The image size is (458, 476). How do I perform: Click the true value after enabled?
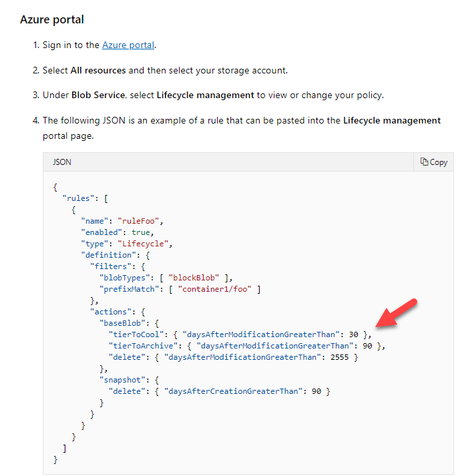(141, 232)
